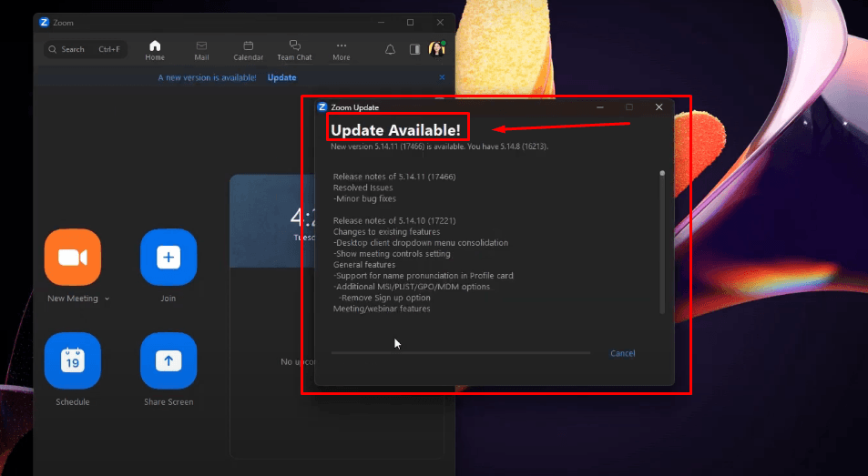
Task: Click the "General features" heading
Action: click(x=363, y=265)
